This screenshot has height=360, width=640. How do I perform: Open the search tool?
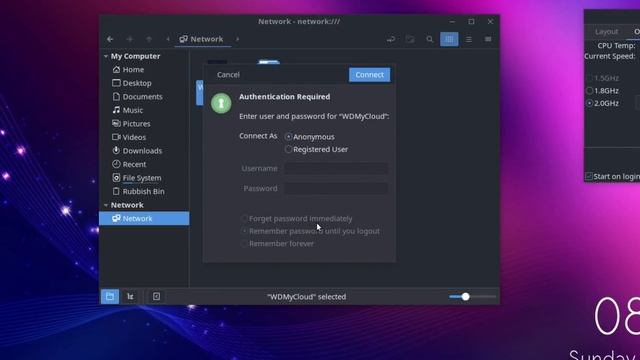click(x=429, y=39)
